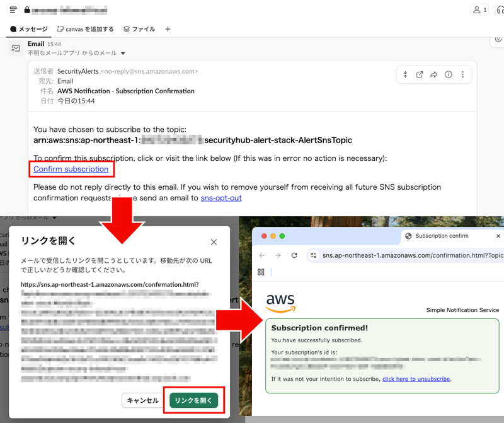
Task: Click the green リンクを開く button
Action: point(193,400)
